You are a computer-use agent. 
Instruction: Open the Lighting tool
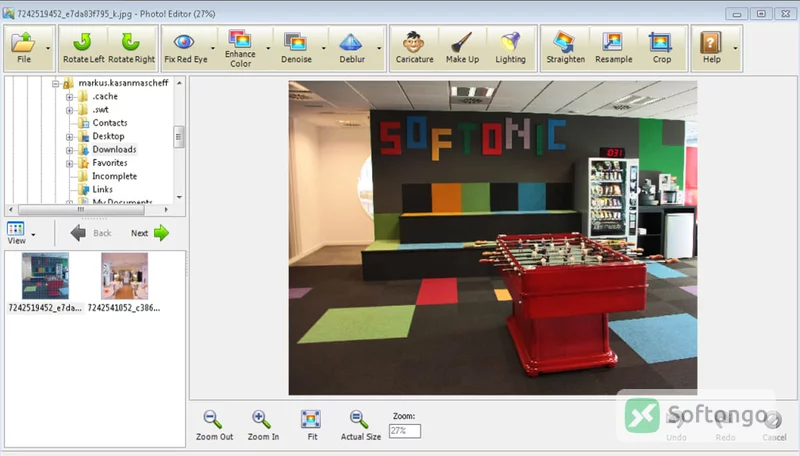coord(510,48)
